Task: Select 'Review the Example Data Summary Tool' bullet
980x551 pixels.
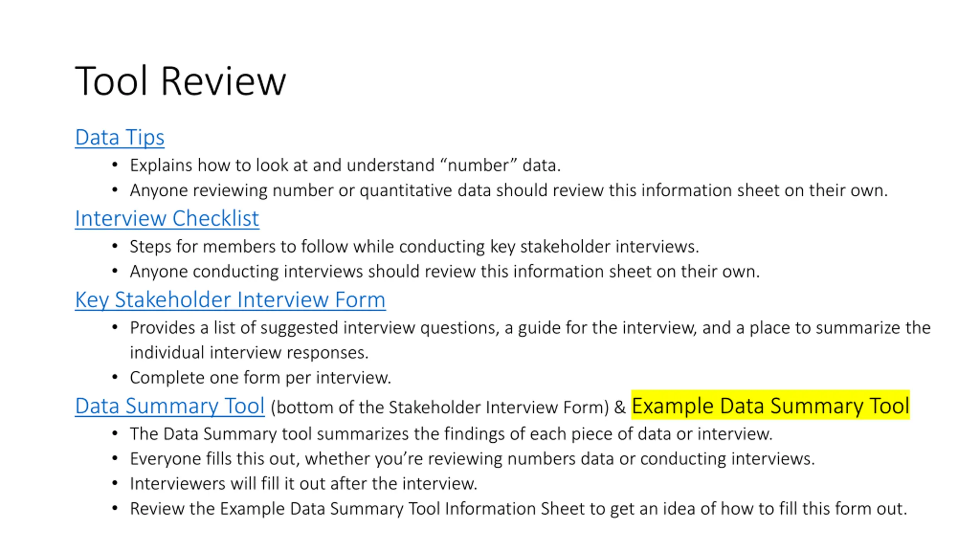Action: pyautogui.click(x=519, y=509)
